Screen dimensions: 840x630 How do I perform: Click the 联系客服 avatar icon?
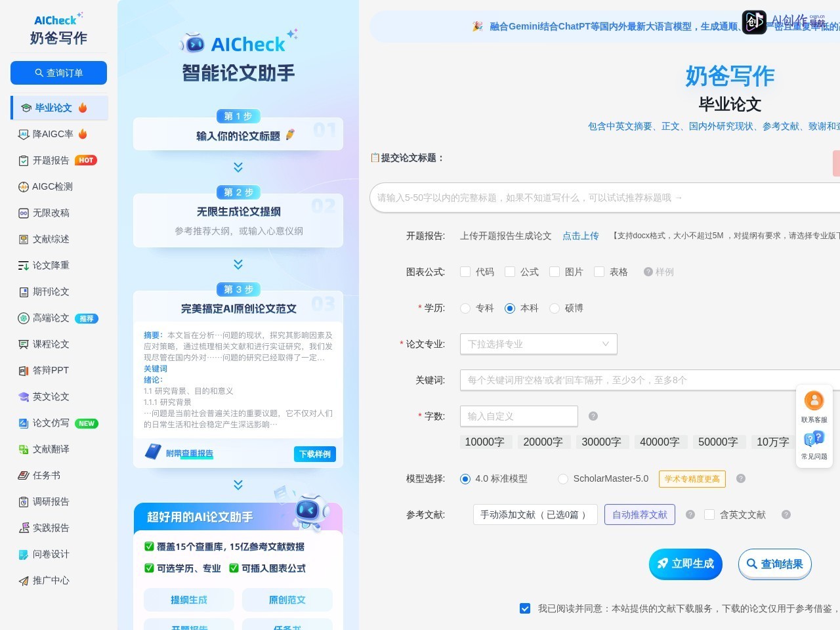pos(814,400)
